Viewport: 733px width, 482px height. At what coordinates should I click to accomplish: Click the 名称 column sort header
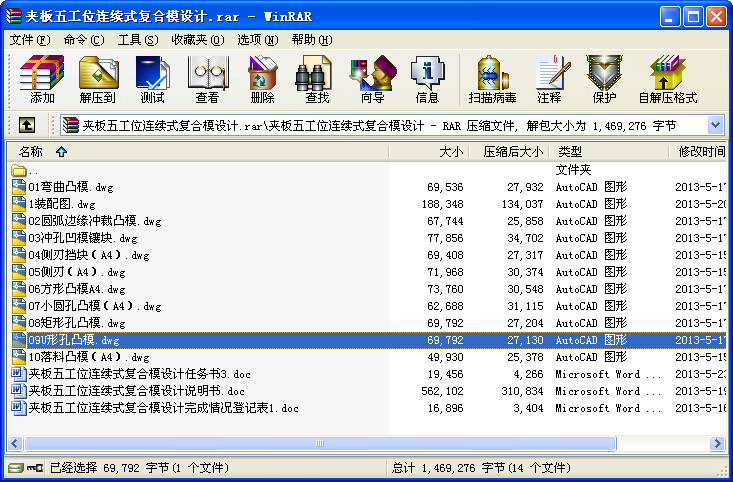(198, 151)
